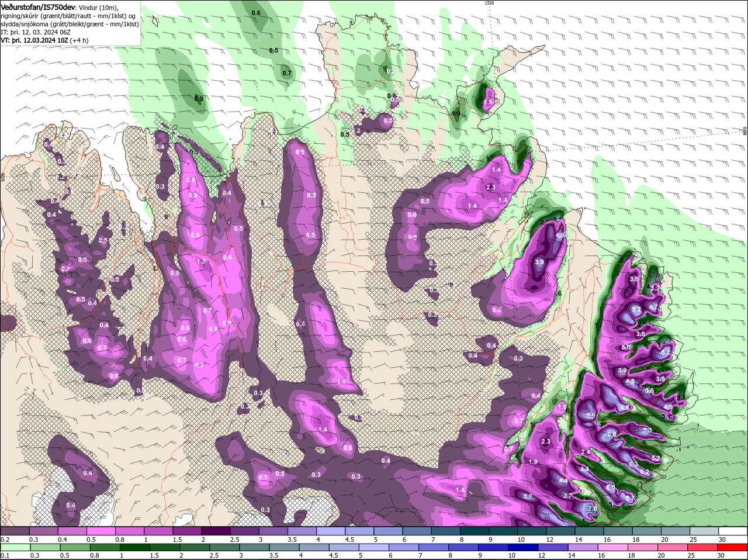748x560 pixels.
Task: Click the 3.7 precipitation value on the map
Action: click(567, 496)
